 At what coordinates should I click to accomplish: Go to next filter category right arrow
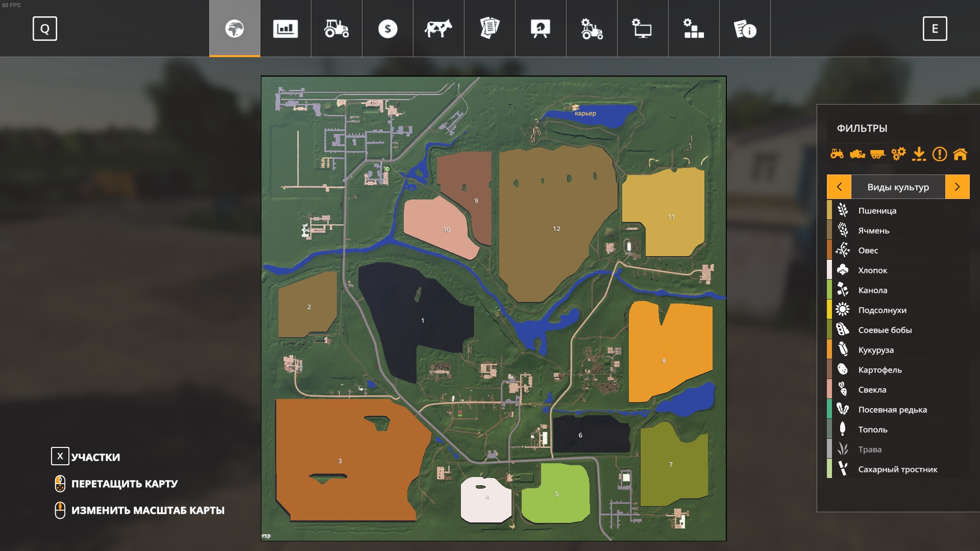point(957,187)
